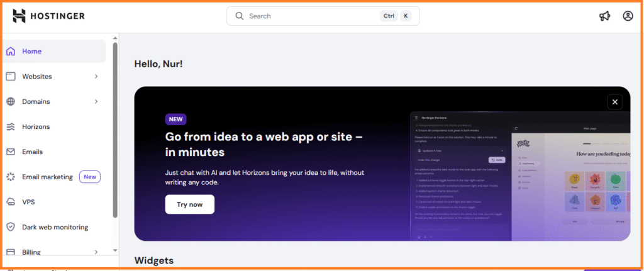Expand the Domains submenu chevron
This screenshot has height=271, width=644.
96,102
